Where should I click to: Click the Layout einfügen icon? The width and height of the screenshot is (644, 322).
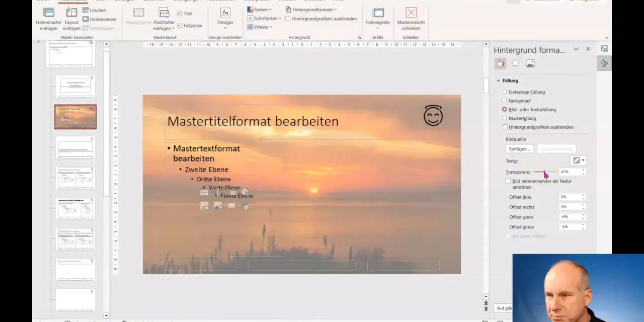point(71,13)
